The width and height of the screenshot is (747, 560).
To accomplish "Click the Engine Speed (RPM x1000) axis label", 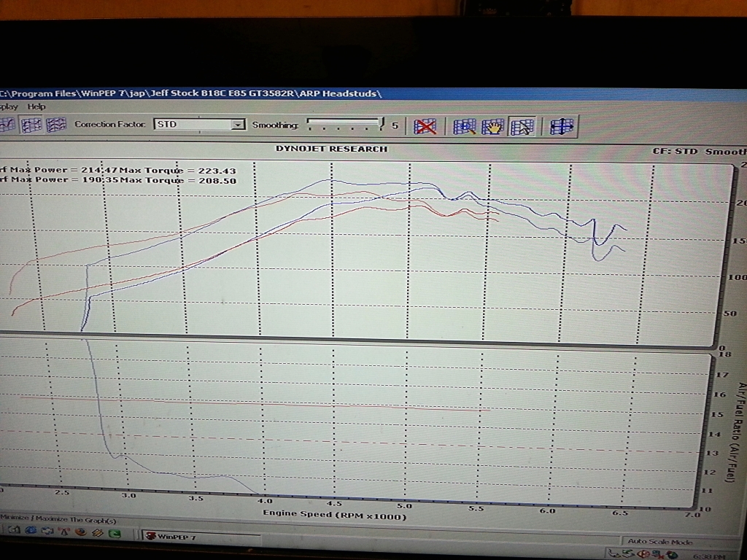I will point(334,515).
